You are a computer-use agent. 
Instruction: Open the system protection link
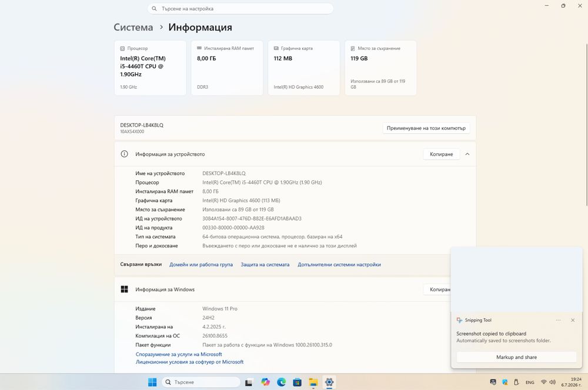click(265, 264)
